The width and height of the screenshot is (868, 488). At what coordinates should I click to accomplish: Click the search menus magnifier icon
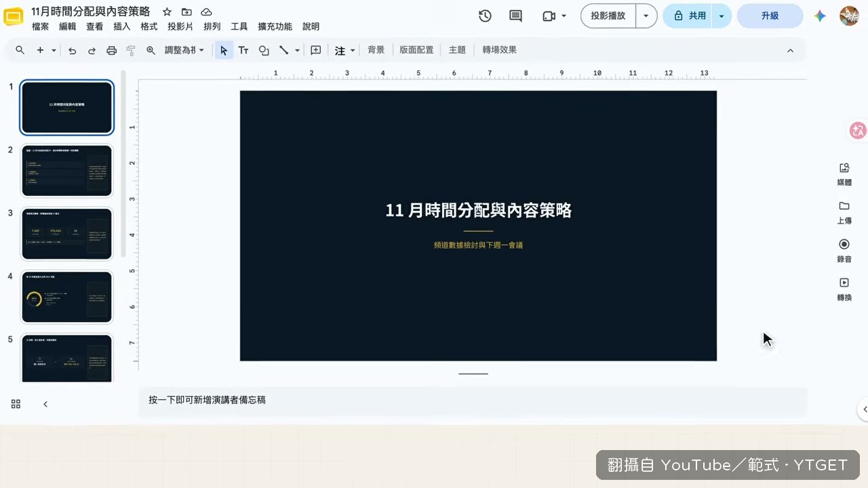tap(20, 50)
